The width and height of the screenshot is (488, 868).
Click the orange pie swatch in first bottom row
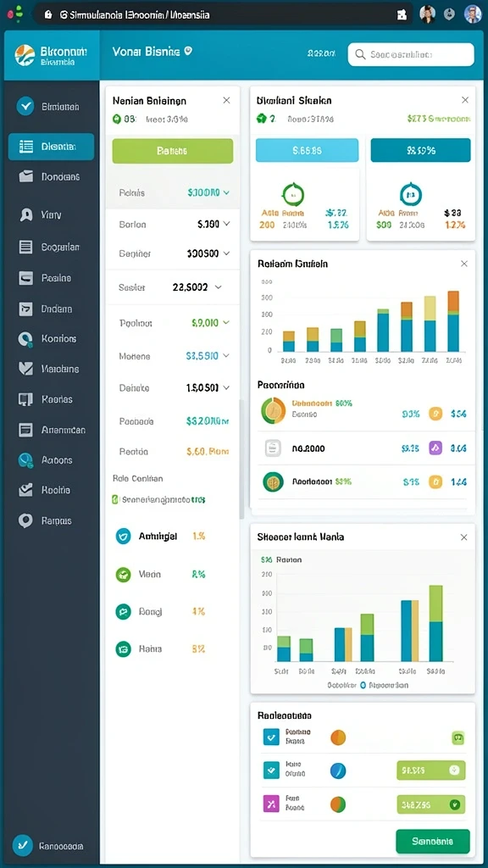[x=338, y=737]
